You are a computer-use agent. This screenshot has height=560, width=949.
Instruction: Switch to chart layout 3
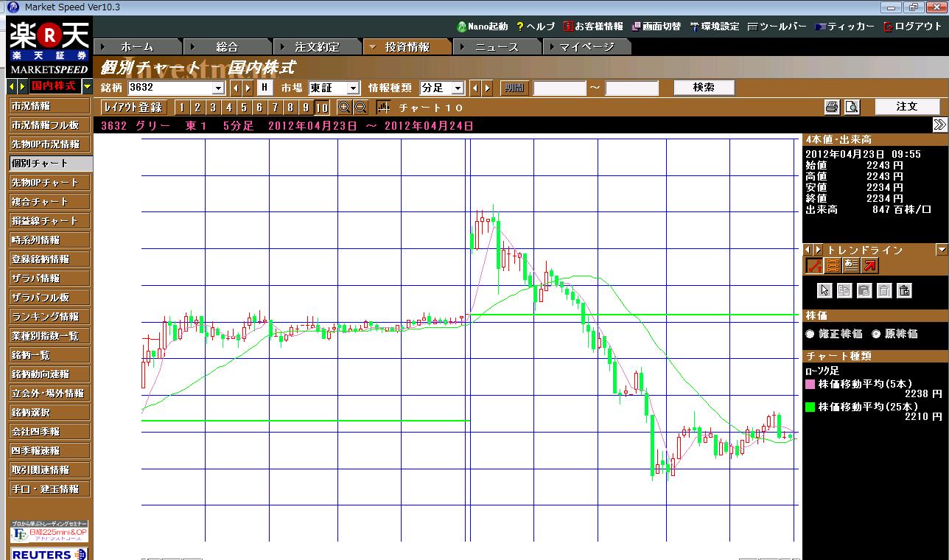click(213, 108)
